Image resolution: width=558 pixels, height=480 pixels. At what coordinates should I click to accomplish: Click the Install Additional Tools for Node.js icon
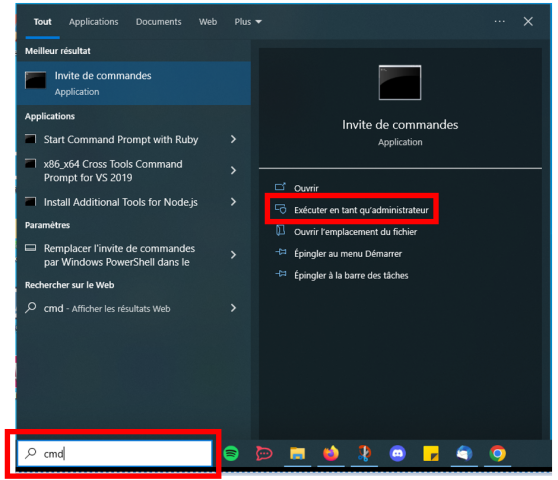(x=31, y=202)
